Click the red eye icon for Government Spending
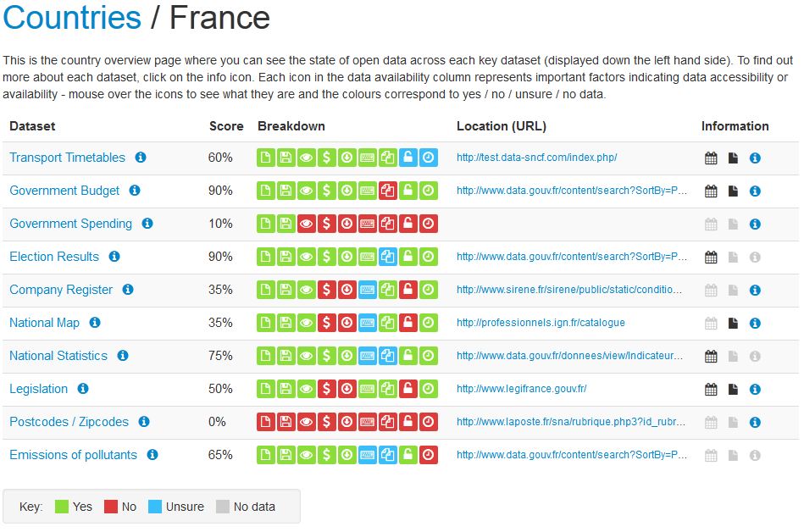 coord(306,224)
